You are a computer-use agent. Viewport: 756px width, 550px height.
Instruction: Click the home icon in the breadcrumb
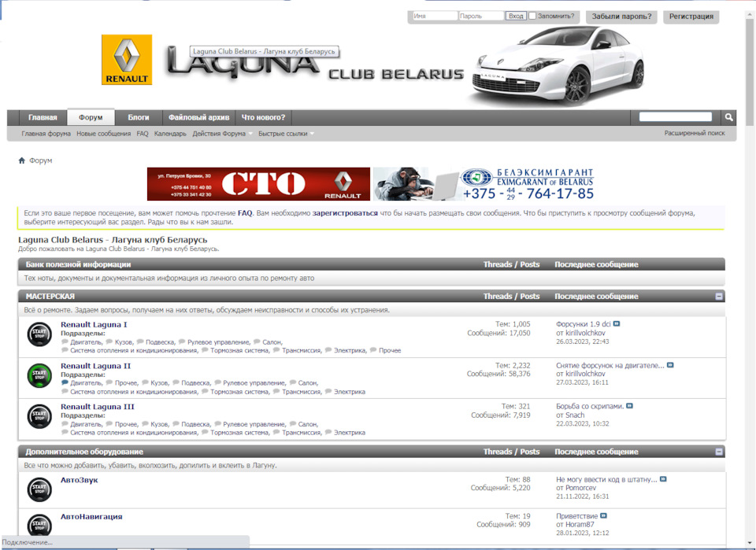(x=22, y=161)
